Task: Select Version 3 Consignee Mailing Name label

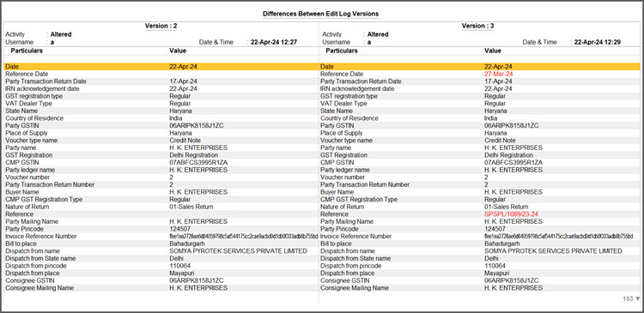Action: 355,288
